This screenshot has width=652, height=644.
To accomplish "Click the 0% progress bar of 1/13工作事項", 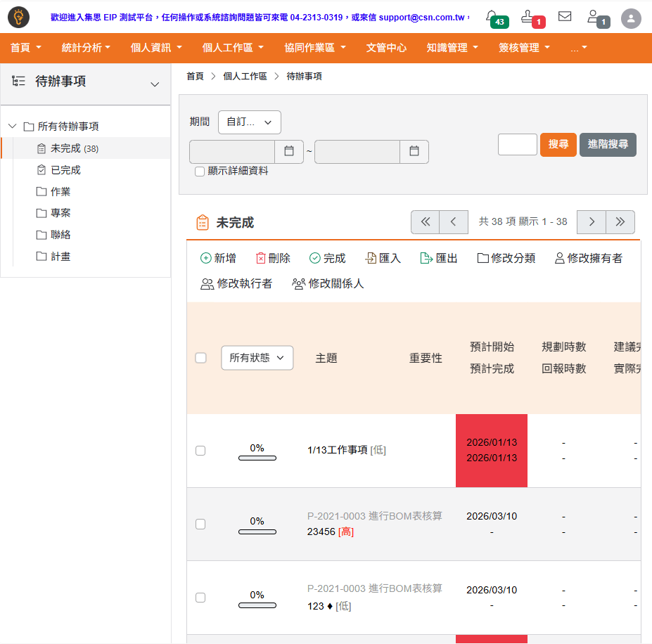I will [257, 458].
